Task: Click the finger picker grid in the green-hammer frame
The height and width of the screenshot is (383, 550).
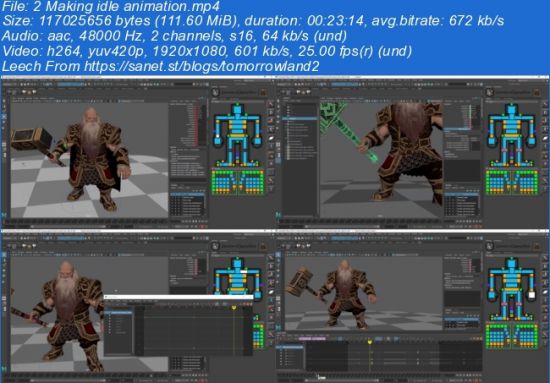Action: (512, 182)
